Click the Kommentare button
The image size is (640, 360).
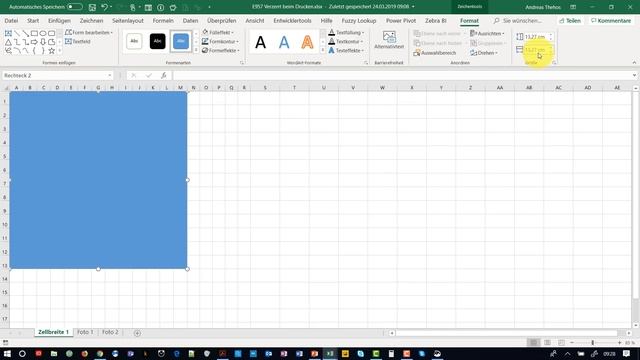click(611, 20)
